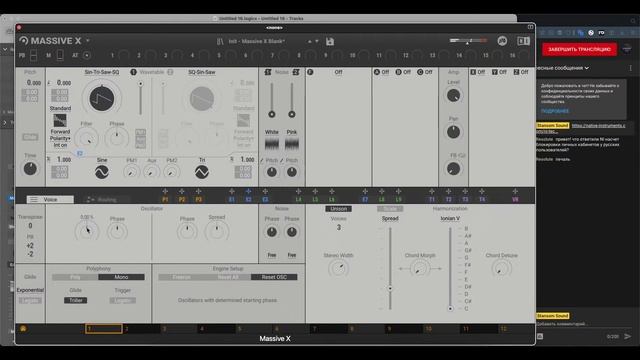Image resolution: width=640 pixels, height=360 pixels.
Task: Select the E1 envelope modulator tab
Action: pos(231,200)
